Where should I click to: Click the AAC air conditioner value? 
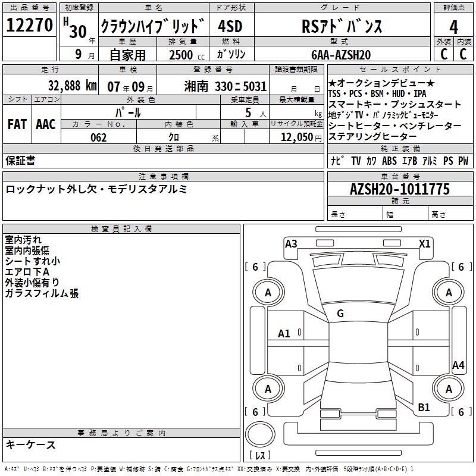(x=46, y=124)
